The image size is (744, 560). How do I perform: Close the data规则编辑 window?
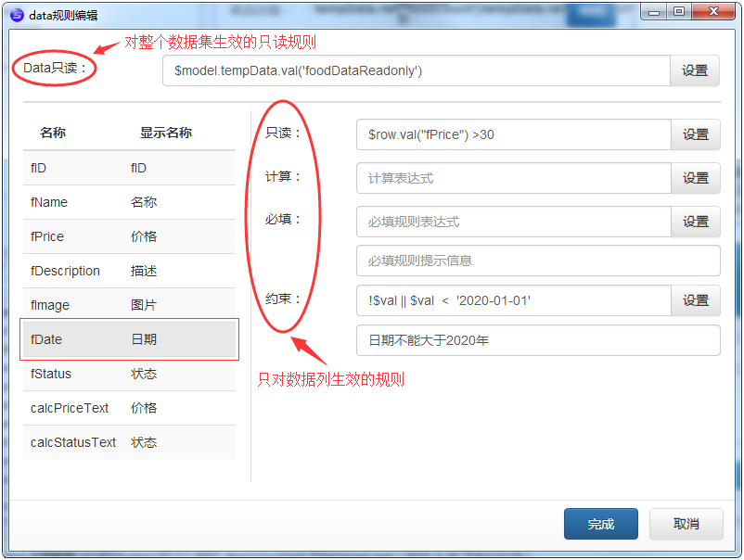(x=713, y=11)
